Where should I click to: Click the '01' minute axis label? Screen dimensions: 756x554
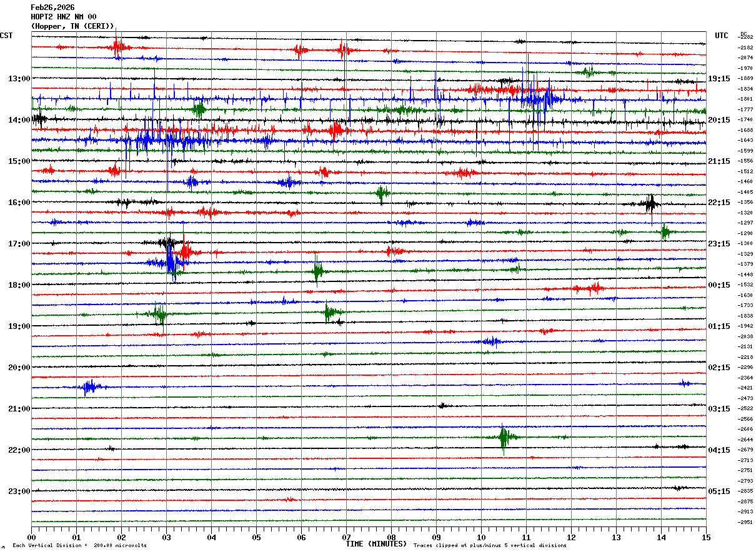(76, 538)
